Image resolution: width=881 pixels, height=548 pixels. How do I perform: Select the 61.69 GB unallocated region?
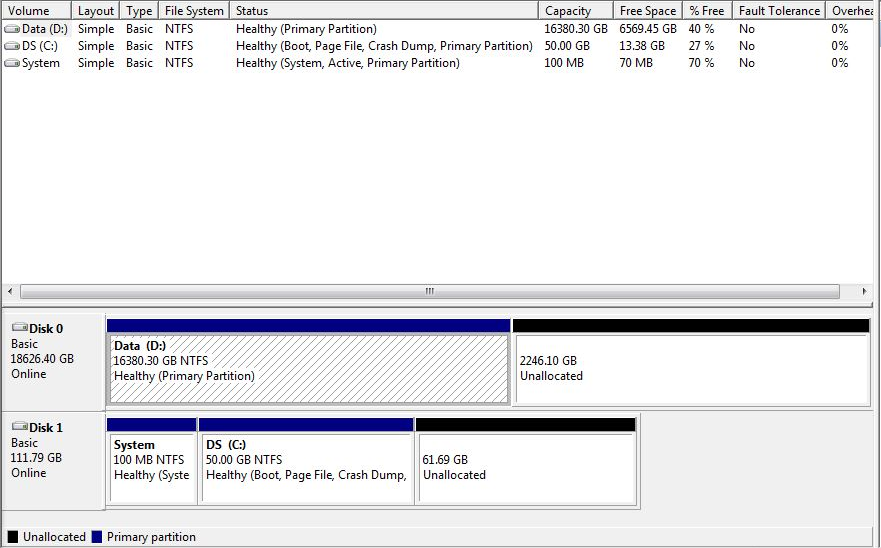coord(526,467)
